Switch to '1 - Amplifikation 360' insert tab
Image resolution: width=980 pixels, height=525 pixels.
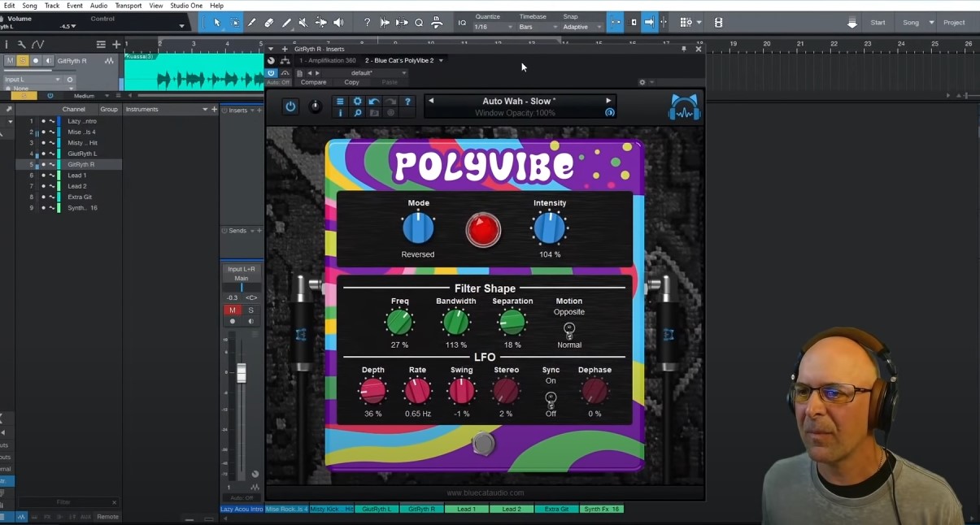coord(328,60)
